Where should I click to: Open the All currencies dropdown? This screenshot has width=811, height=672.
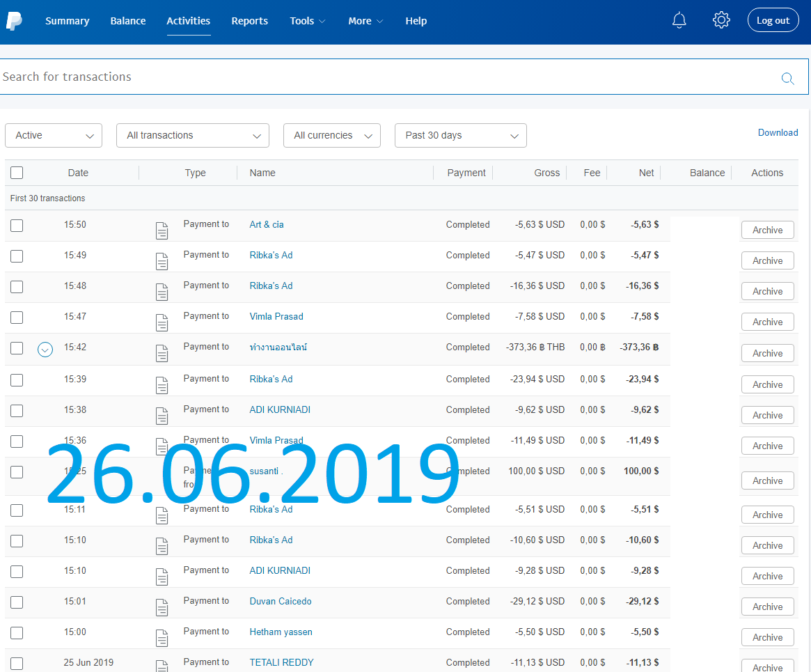[331, 135]
